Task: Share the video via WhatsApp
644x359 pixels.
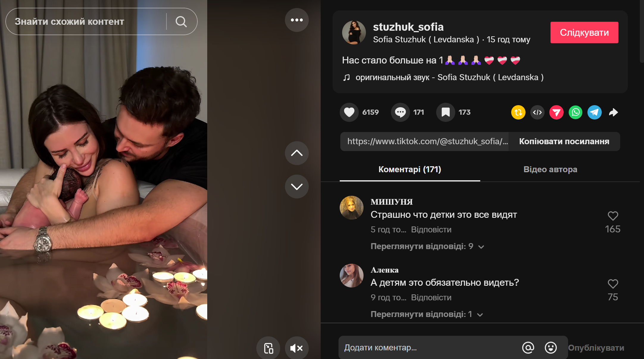Action: [x=575, y=112]
